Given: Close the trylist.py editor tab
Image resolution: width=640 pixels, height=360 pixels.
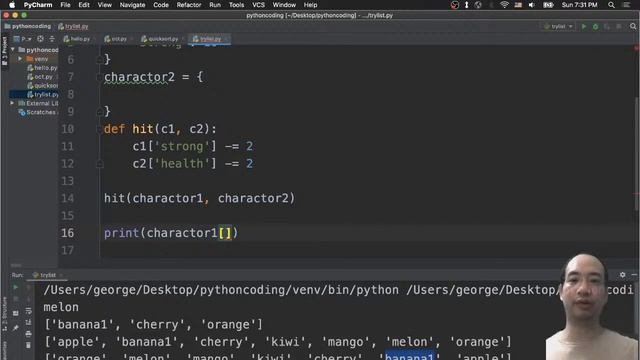Looking at the screenshot, I should coord(226,39).
